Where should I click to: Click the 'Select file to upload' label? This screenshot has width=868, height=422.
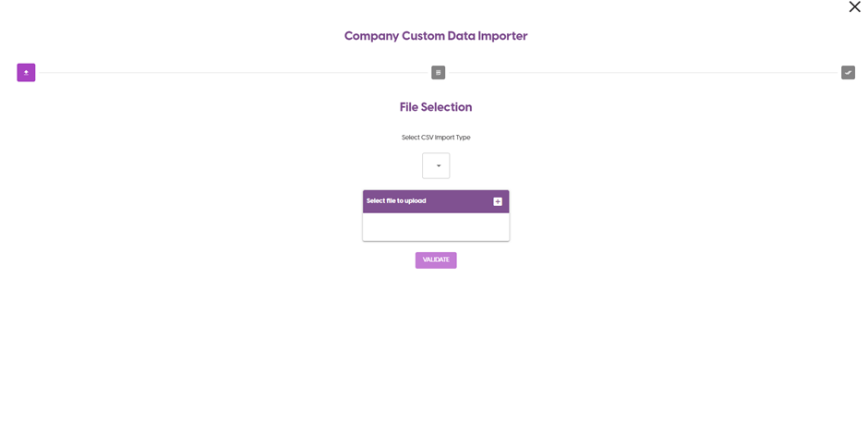tap(396, 201)
